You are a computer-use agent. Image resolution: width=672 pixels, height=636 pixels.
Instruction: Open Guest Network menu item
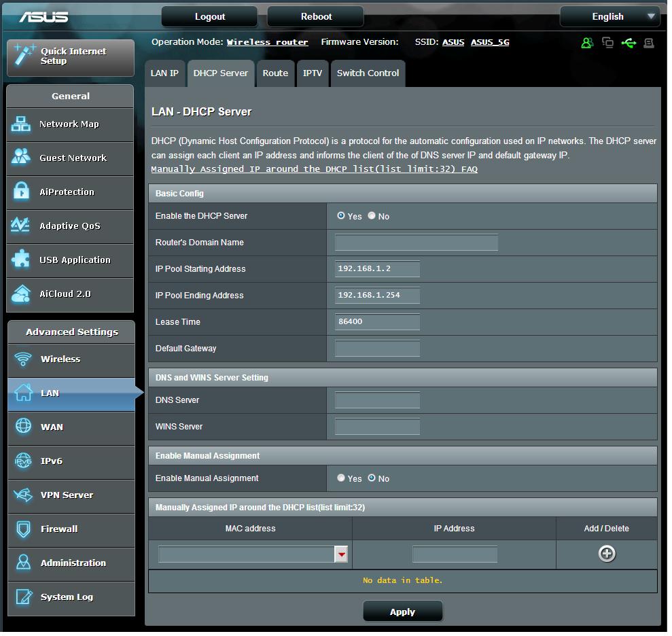(x=71, y=159)
